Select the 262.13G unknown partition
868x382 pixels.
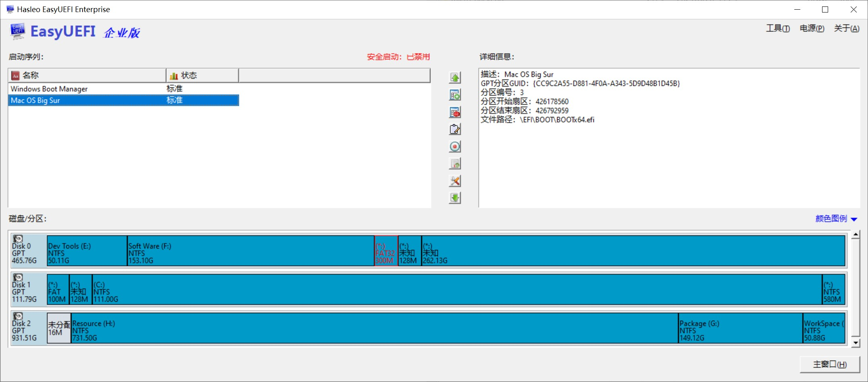(633, 251)
